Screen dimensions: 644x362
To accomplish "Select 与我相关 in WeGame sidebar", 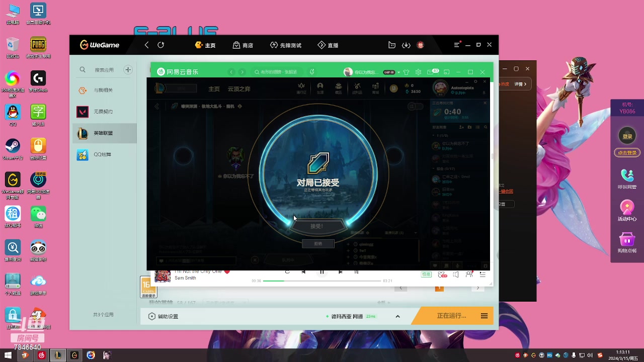I will pyautogui.click(x=105, y=90).
